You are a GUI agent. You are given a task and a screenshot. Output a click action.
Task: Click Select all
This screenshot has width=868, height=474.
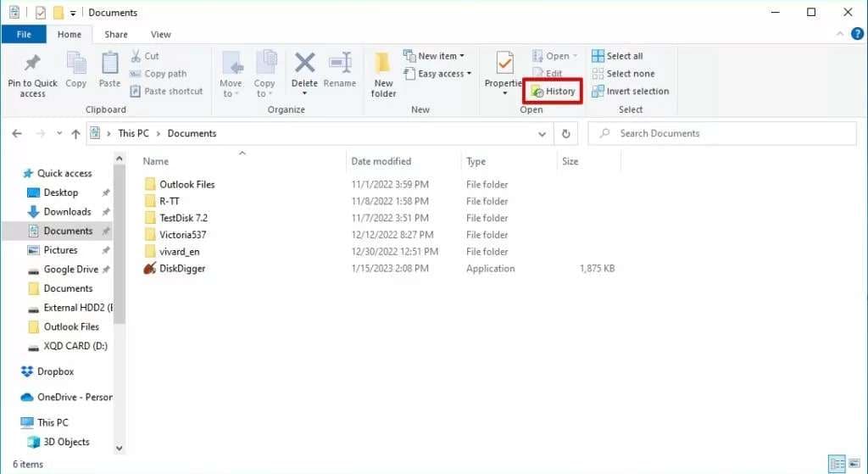617,56
